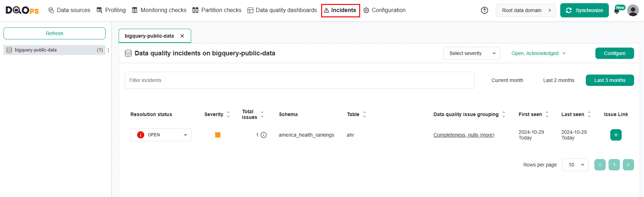This screenshot has width=644, height=197.
Task: Sort by Table column
Action: (364, 114)
